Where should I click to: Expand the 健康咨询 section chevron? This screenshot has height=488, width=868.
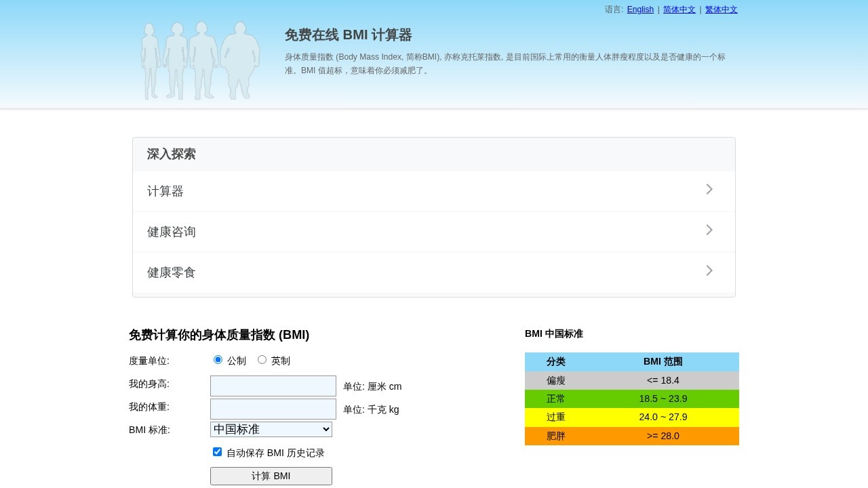[x=709, y=230]
